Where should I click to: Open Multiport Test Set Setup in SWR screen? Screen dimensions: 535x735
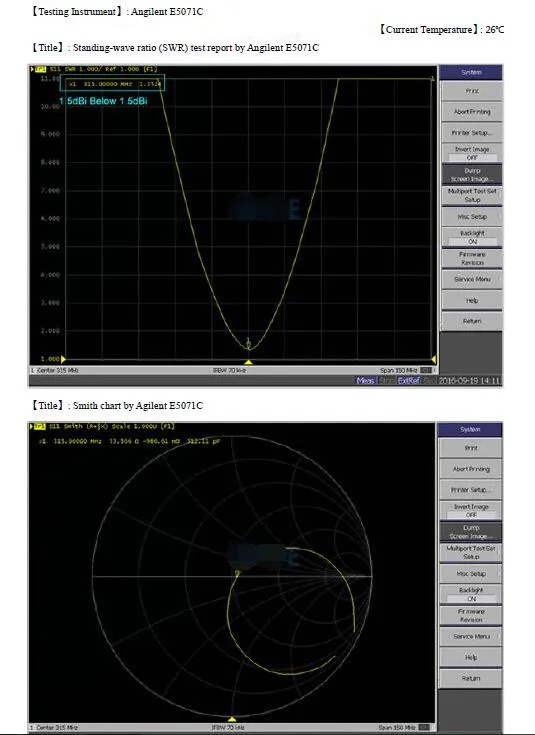click(472, 195)
